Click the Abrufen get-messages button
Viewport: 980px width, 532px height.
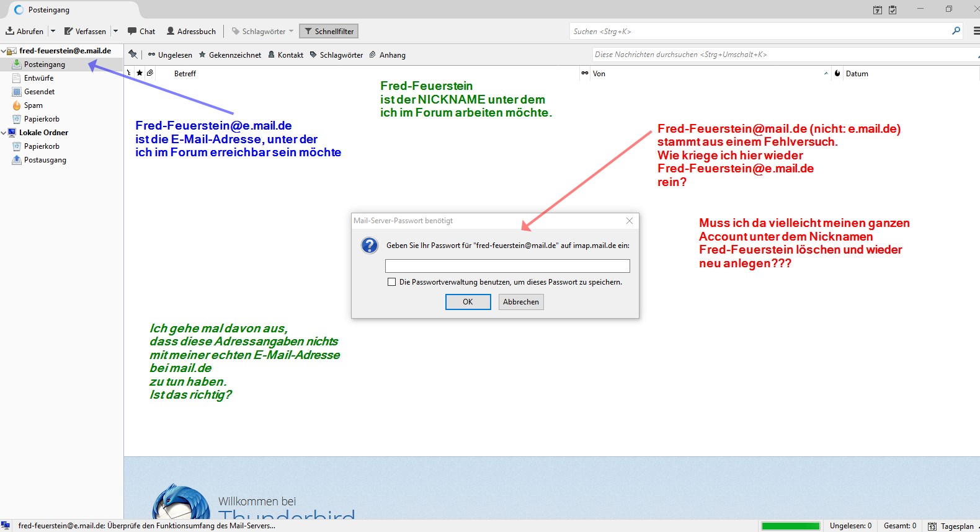pyautogui.click(x=25, y=31)
